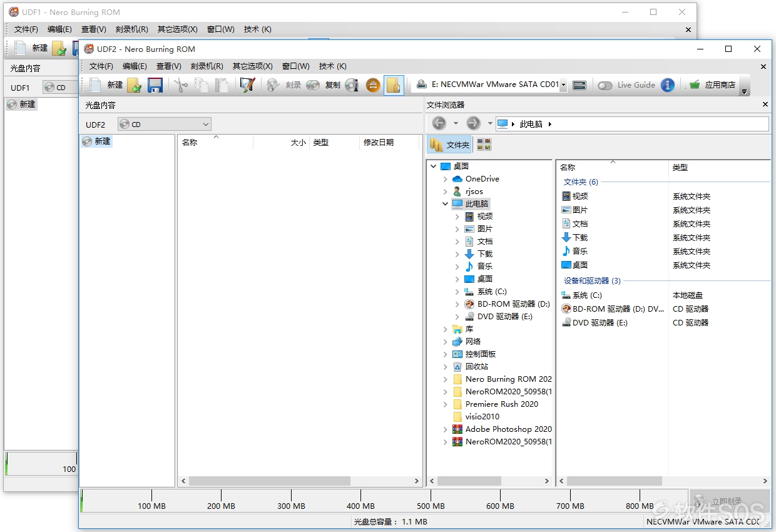
Task: Open the compilation properties checkmark icon
Action: [248, 85]
